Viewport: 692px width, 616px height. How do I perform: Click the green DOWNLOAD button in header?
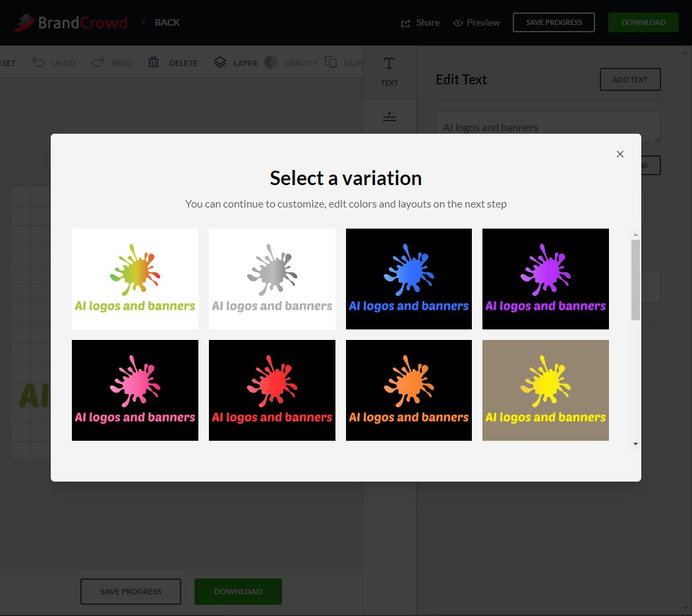[643, 22]
